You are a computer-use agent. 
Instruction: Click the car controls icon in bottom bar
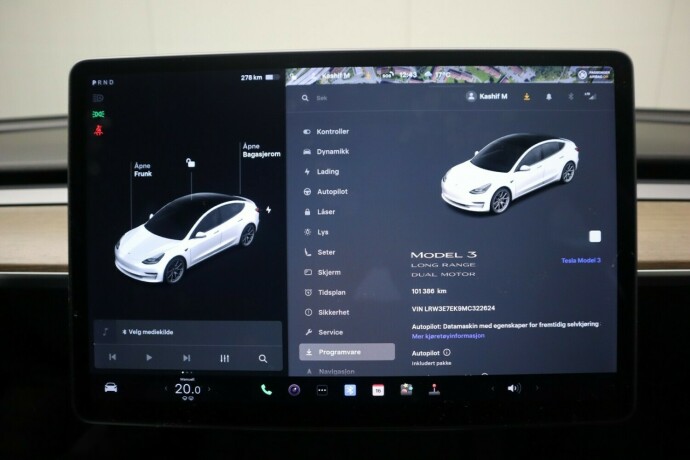[x=111, y=387]
